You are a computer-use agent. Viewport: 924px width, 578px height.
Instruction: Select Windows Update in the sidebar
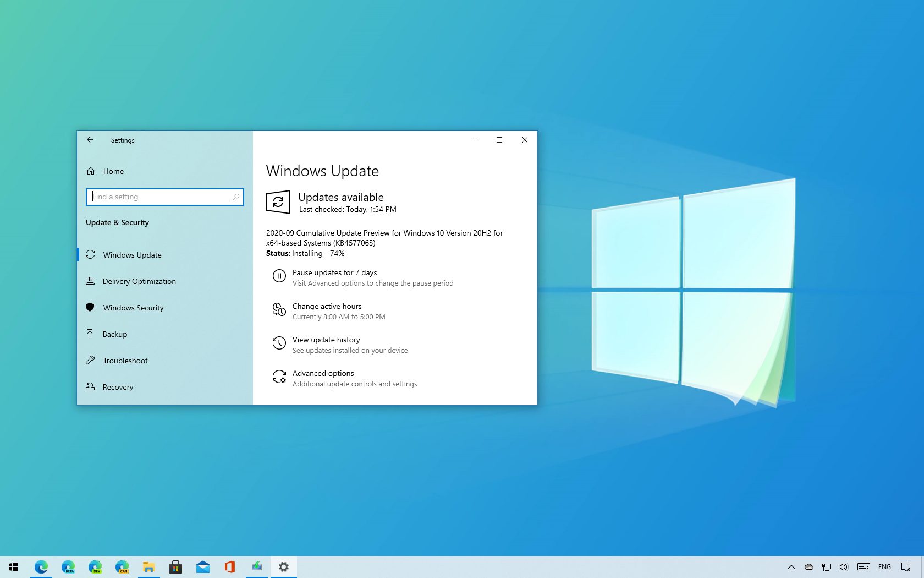[x=165, y=254]
